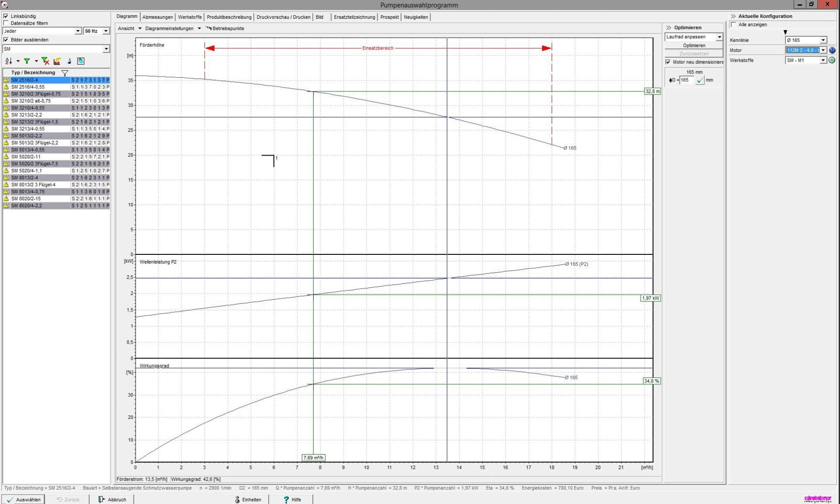Screen dimensions: 840x504
Task: Open the Druckvorschau / Drucken tab
Action: [x=283, y=17]
